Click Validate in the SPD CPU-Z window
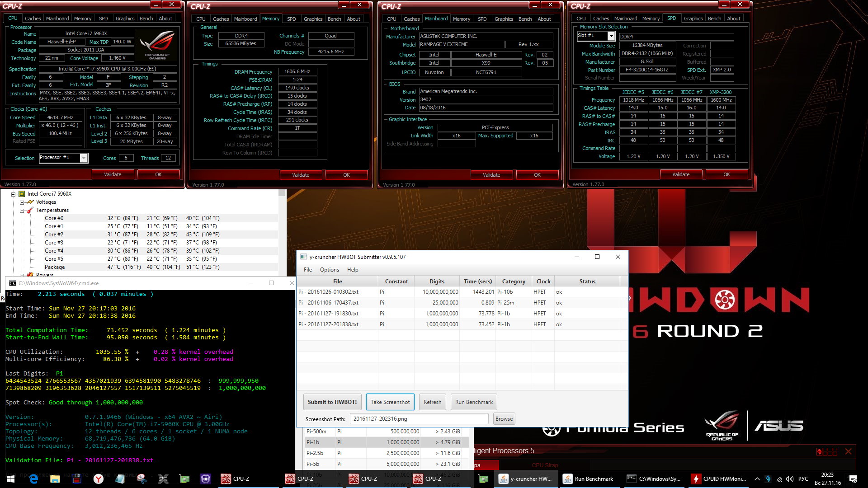The image size is (868, 488). pos(681,174)
